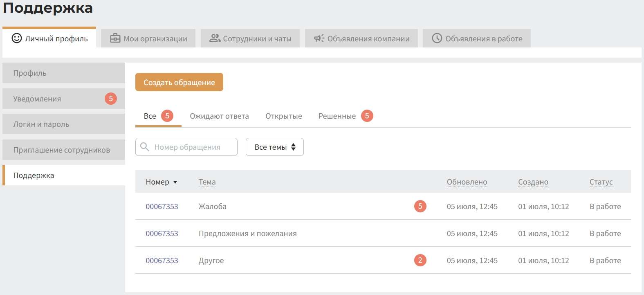Click the briefcase icon on Мои организации tab
Image resolution: width=644 pixels, height=295 pixels.
tap(115, 38)
